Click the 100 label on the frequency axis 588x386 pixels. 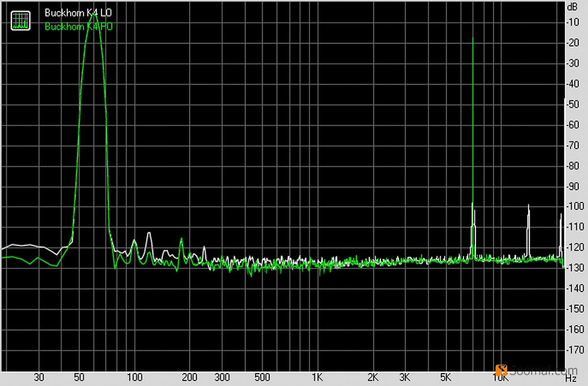134,378
